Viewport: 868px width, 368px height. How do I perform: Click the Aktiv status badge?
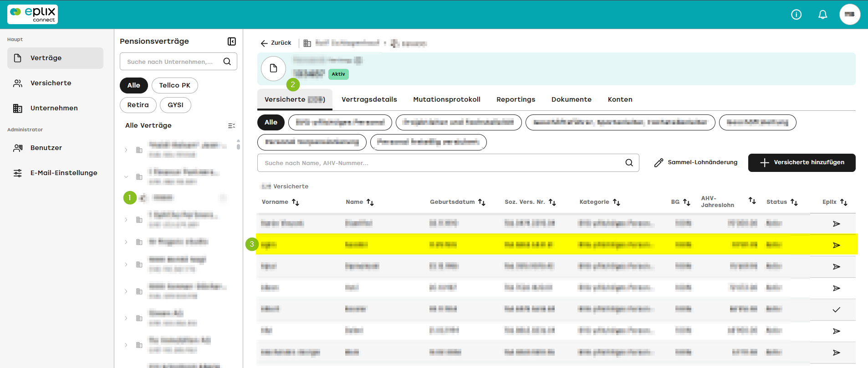(x=338, y=74)
